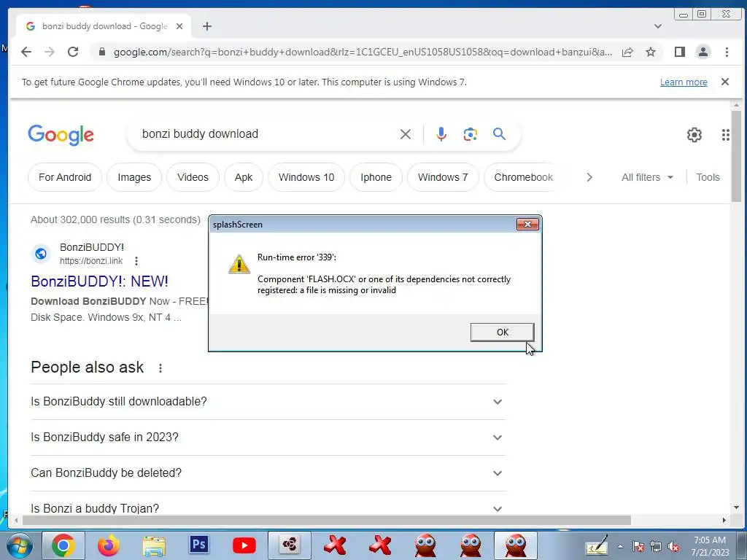Viewport: 747px width, 560px height.
Task: Open Chrome's three-dot menu
Action: pos(727,52)
